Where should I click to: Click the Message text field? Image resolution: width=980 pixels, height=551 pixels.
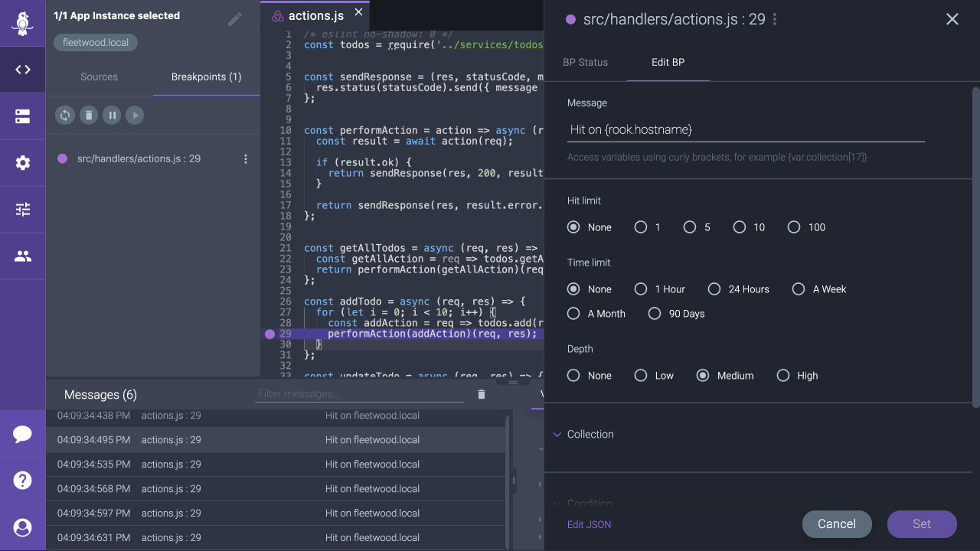[x=745, y=130]
